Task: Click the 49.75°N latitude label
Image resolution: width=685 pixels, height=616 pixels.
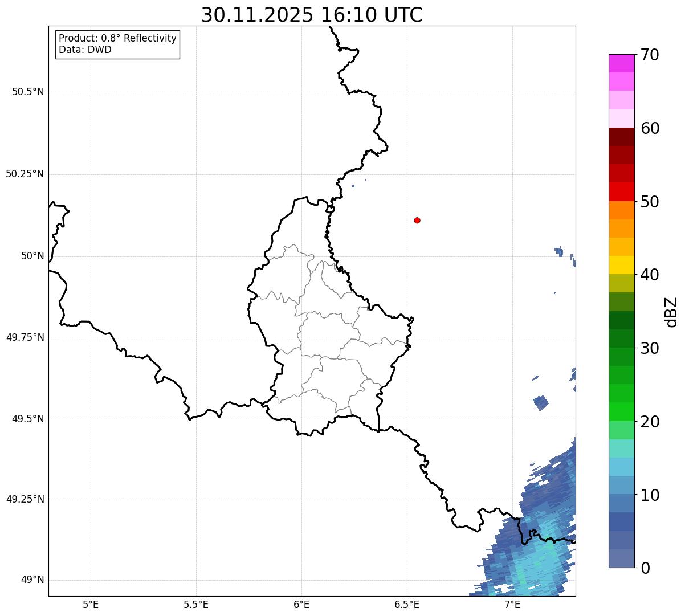Action: [25, 337]
